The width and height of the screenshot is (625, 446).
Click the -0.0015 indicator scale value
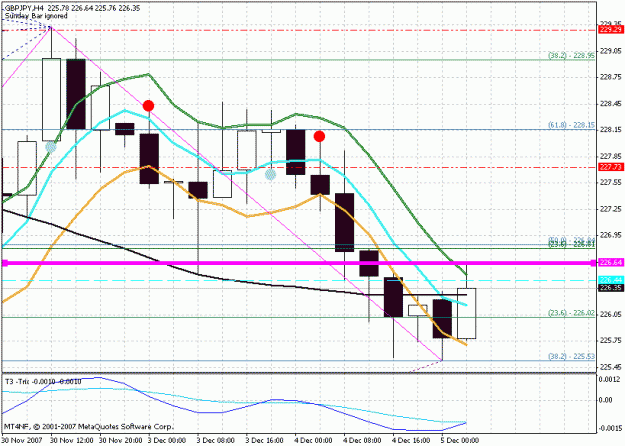pos(609,428)
